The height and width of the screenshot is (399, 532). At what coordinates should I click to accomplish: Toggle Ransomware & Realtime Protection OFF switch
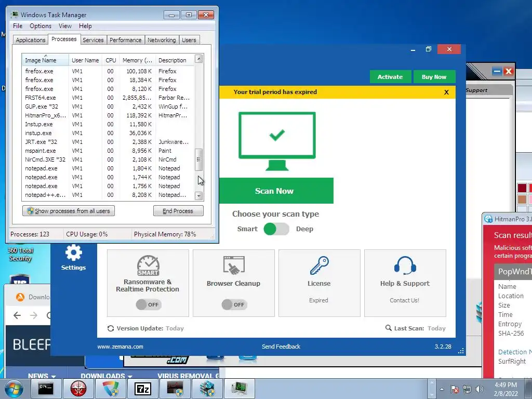(149, 304)
